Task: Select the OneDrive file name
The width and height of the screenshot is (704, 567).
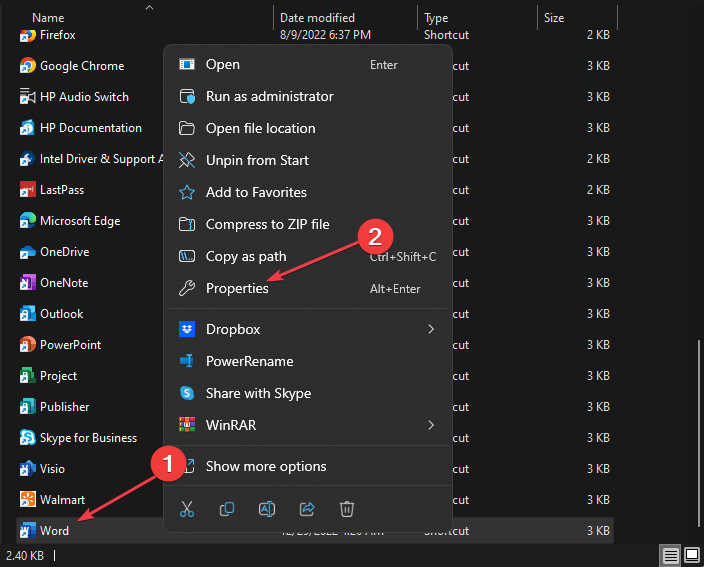Action: tap(65, 252)
